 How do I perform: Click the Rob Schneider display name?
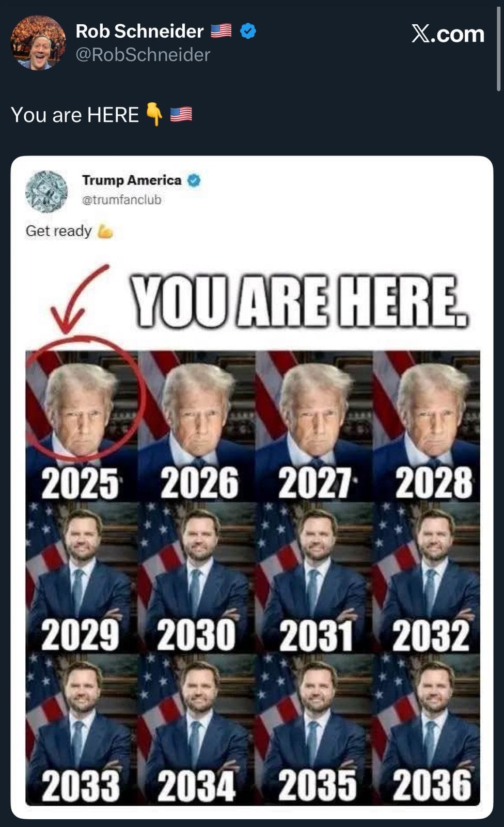(139, 32)
